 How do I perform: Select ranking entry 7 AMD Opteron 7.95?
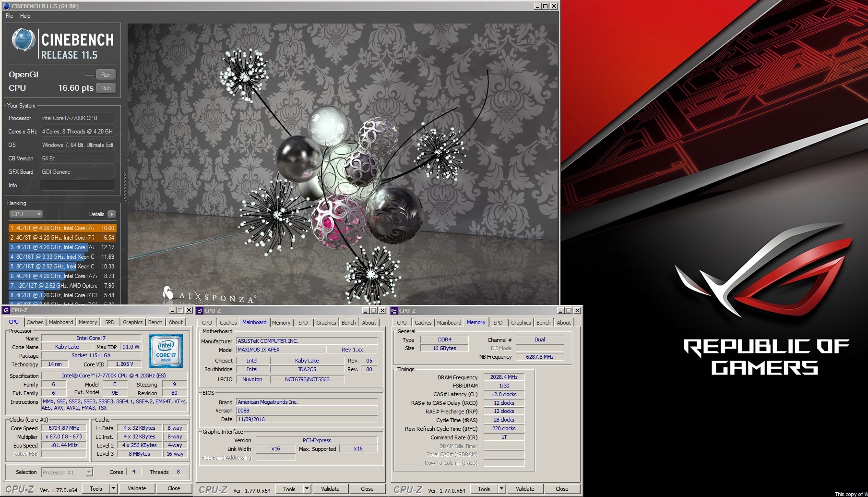tap(62, 286)
